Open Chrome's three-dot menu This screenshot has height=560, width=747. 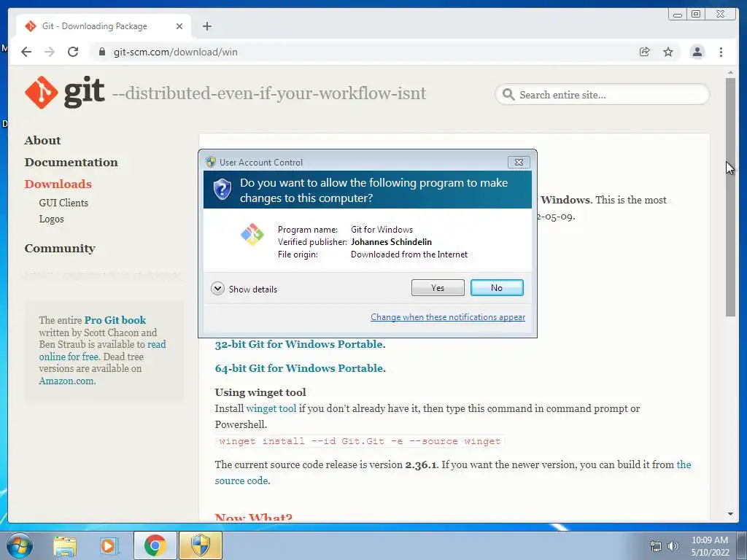point(721,52)
